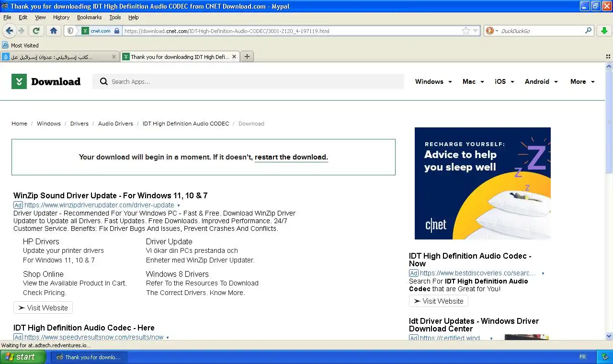
Task: Focus the DuckDuckGo search field
Action: [541, 31]
